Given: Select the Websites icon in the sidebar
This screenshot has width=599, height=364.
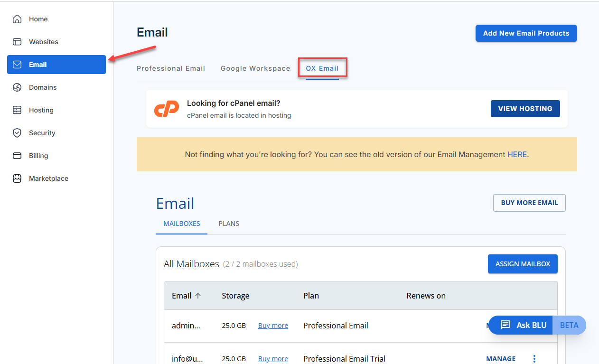Looking at the screenshot, I should 18,42.
